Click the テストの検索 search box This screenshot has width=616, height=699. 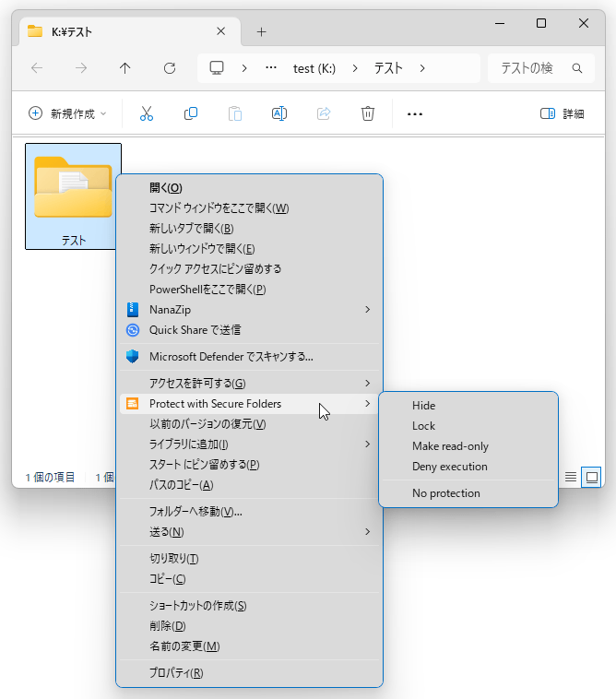coord(541,68)
